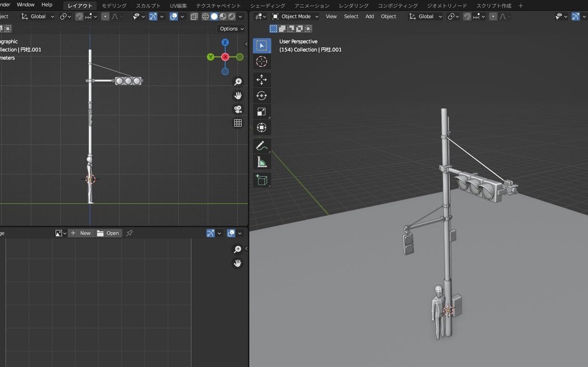The height and width of the screenshot is (367, 588).
Task: Switch to モデリング workspace tab
Action: click(114, 6)
